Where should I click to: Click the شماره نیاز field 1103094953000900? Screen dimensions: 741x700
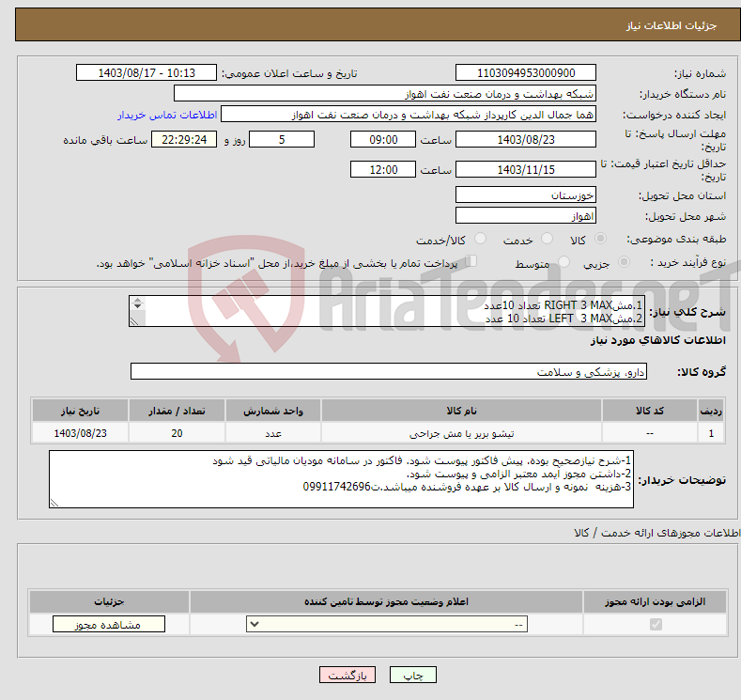coord(526,72)
